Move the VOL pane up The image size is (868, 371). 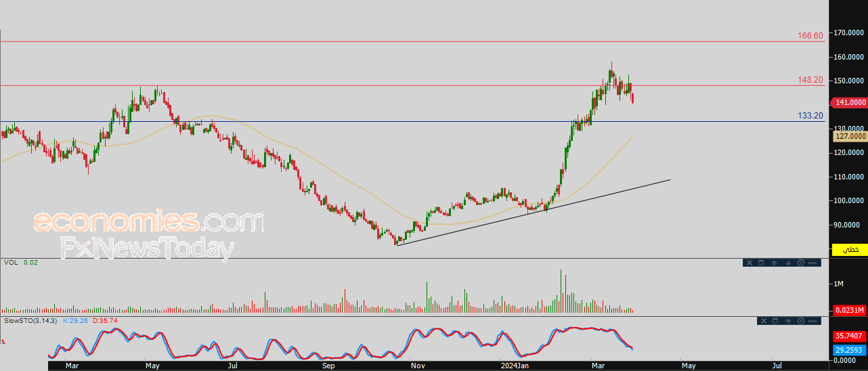click(x=774, y=263)
